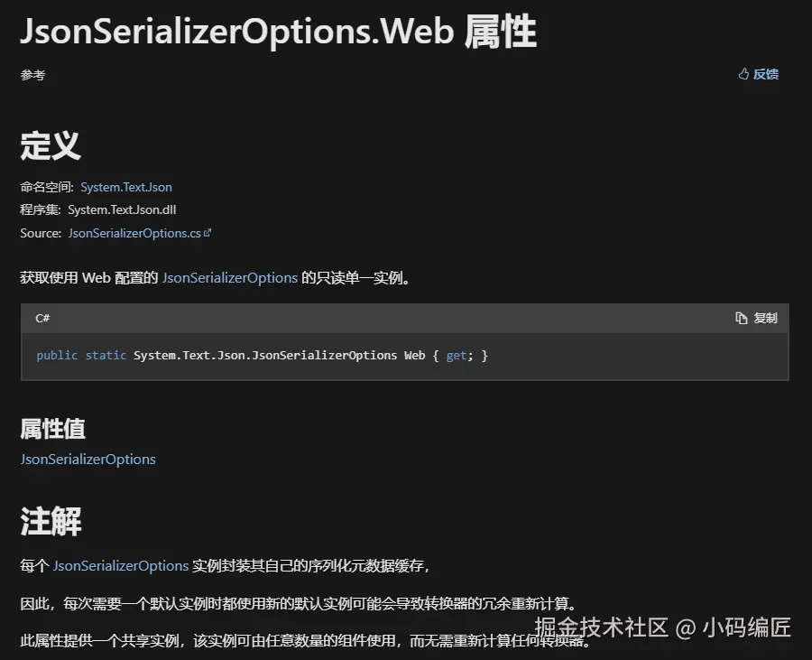Click the copy icon in code block header
Image resolution: width=812 pixels, height=660 pixels.
(741, 318)
